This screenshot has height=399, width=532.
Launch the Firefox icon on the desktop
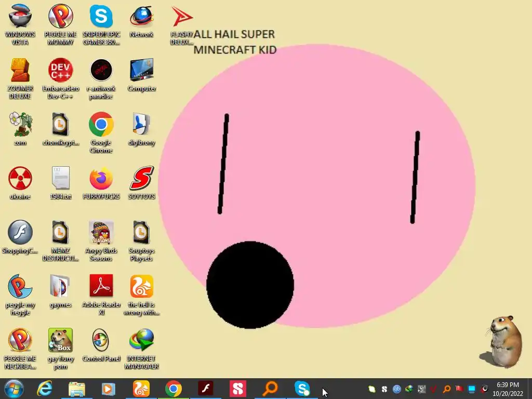click(x=101, y=183)
